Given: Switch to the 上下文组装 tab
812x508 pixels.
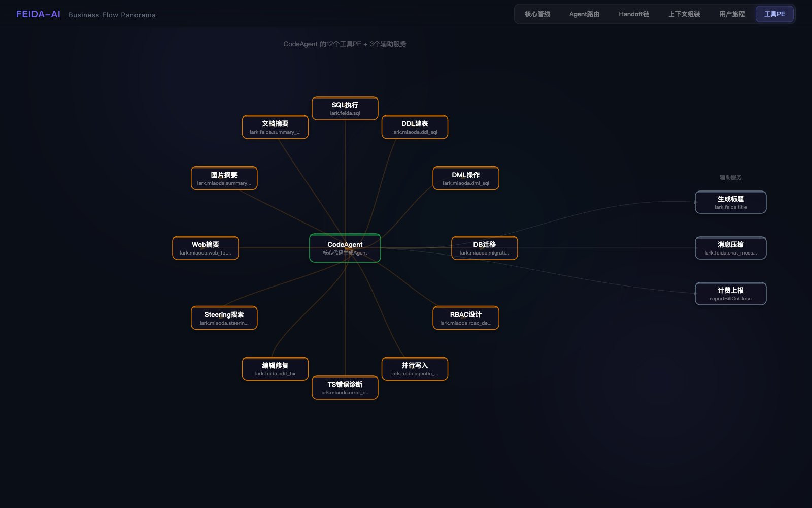Looking at the screenshot, I should tap(684, 14).
